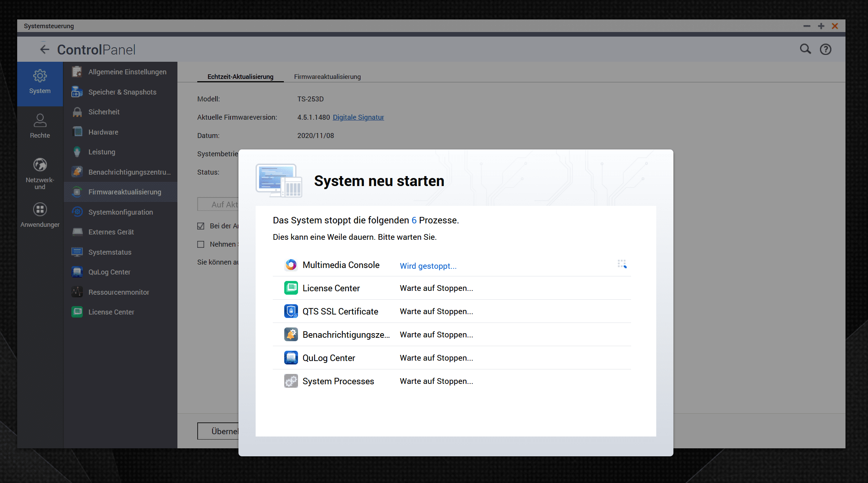The width and height of the screenshot is (868, 483).
Task: Click the System Processes gears icon
Action: click(291, 381)
